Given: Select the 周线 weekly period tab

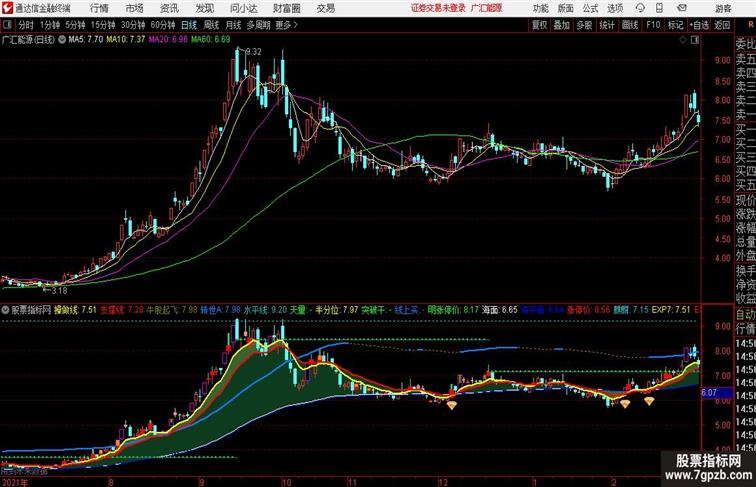Looking at the screenshot, I should pos(211,25).
